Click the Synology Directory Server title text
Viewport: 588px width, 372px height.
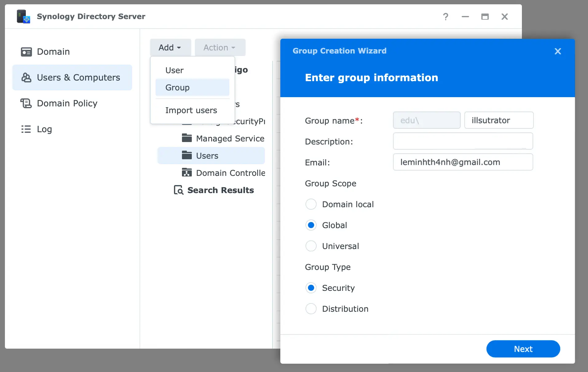[91, 17]
